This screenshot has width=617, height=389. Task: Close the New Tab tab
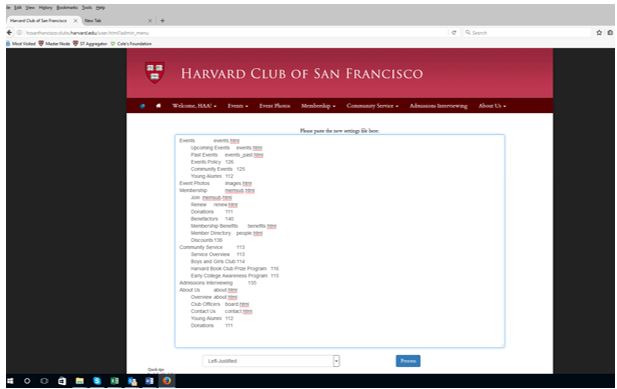coord(150,20)
